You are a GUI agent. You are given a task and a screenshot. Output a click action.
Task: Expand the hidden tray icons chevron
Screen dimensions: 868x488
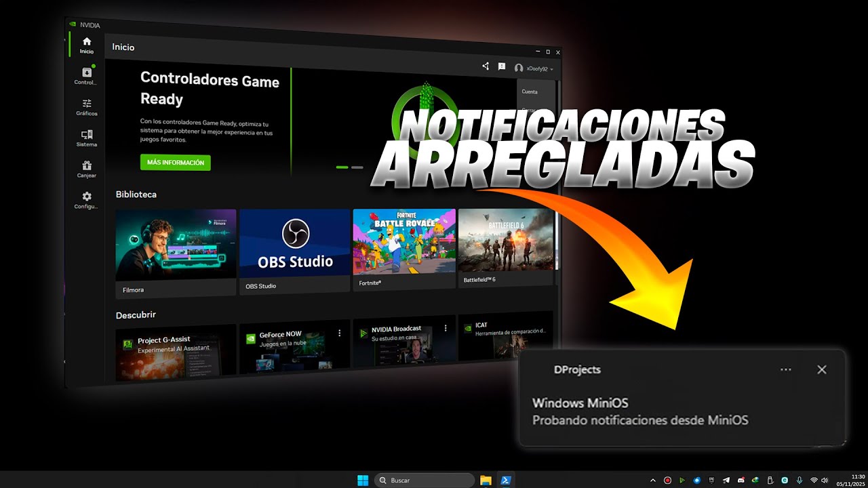pyautogui.click(x=653, y=480)
